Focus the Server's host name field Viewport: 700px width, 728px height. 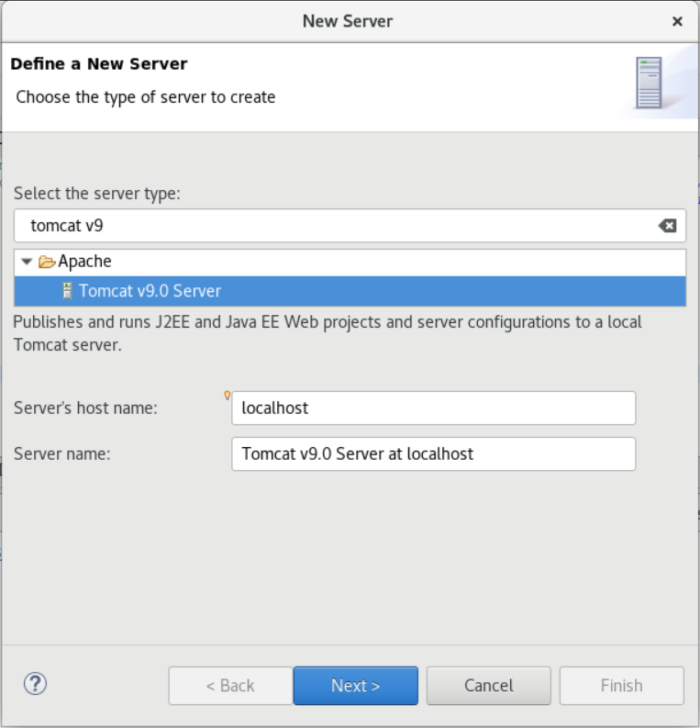coord(433,409)
